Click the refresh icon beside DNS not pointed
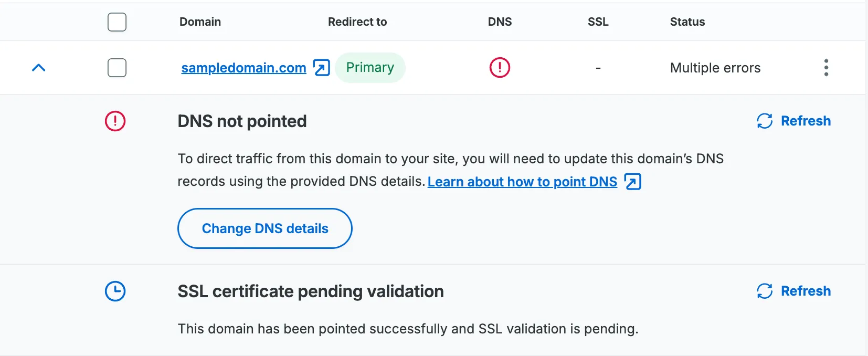The height and width of the screenshot is (356, 868). (765, 121)
